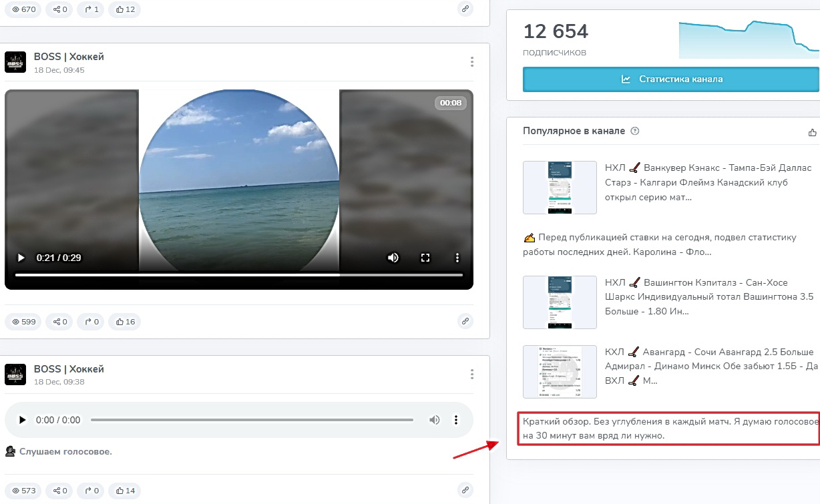Viewport: 820px width, 504px height.
Task: Click the 599 views counter under the video
Action: point(23,322)
